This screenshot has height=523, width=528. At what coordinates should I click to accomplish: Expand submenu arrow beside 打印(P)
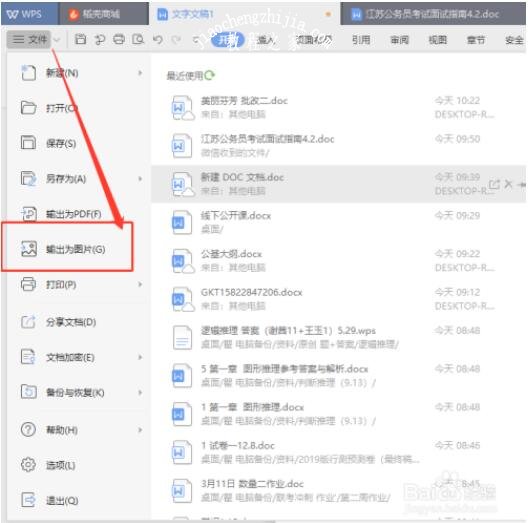coord(140,285)
